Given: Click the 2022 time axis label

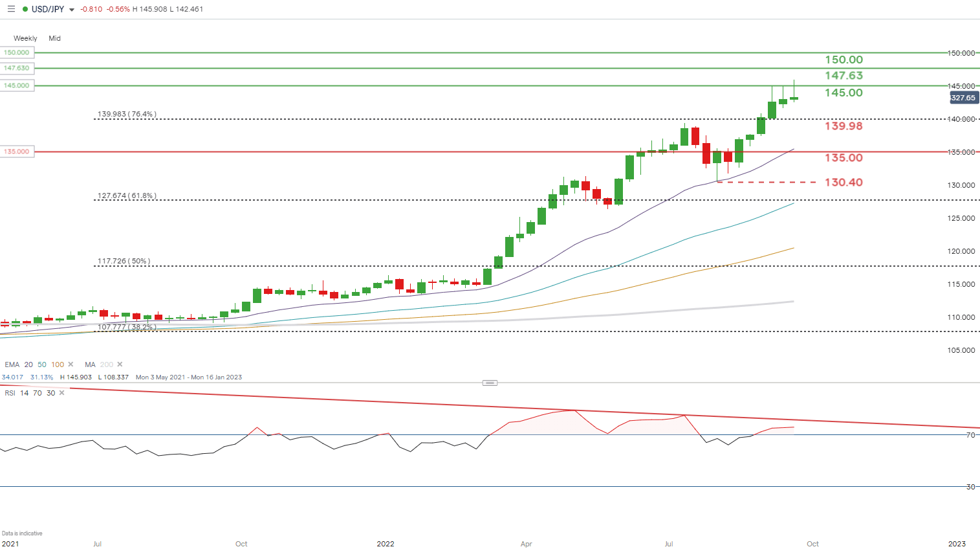Looking at the screenshot, I should pyautogui.click(x=386, y=544).
